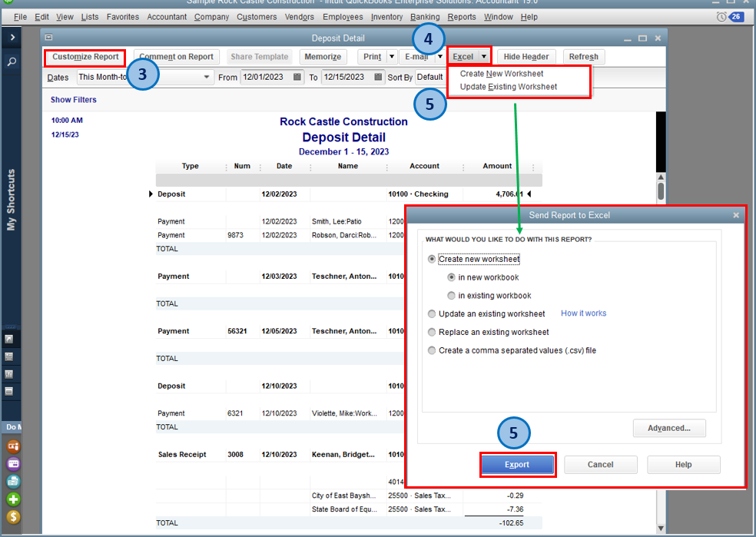Open the Sort By Default dropdown

[430, 77]
